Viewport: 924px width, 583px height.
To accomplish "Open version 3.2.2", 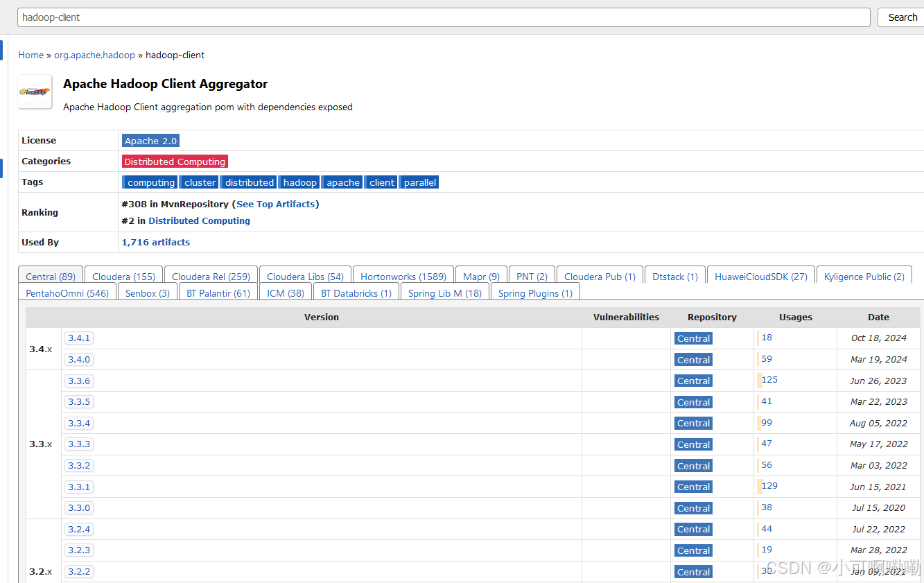I will click(79, 572).
